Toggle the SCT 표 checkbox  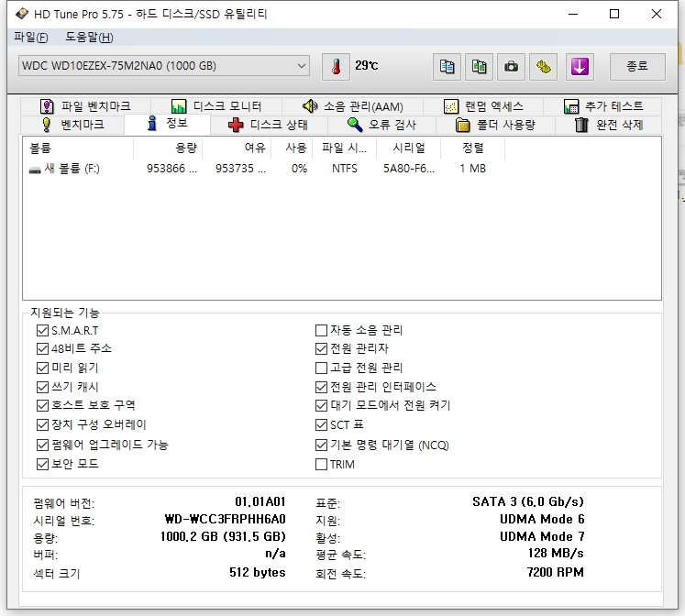click(321, 424)
